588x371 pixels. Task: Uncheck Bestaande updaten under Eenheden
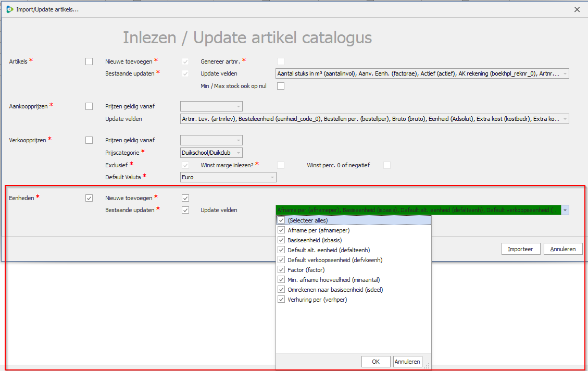tap(185, 210)
